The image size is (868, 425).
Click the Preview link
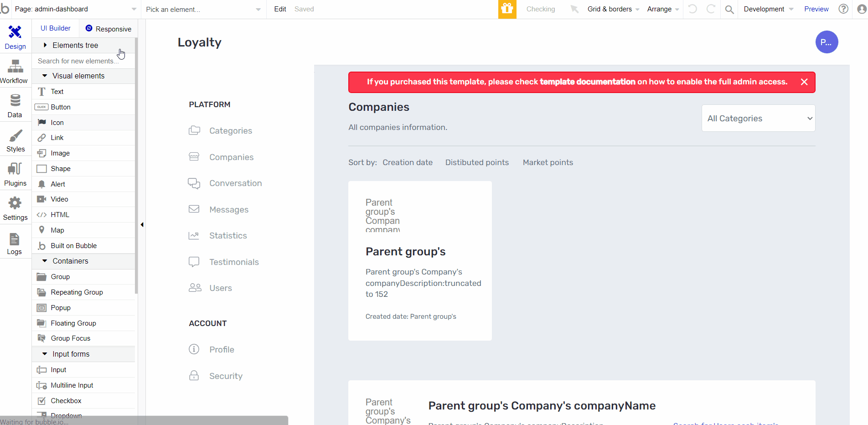click(x=816, y=9)
